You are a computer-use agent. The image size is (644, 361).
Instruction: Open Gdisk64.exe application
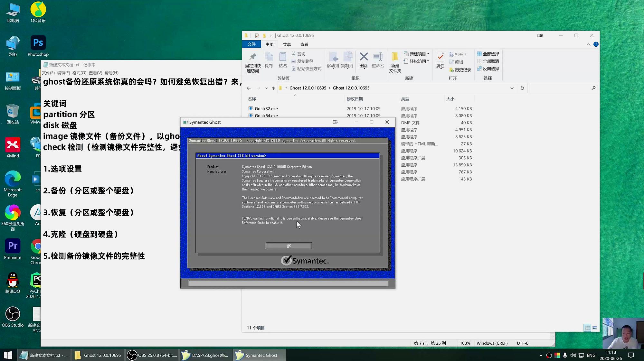(x=266, y=115)
